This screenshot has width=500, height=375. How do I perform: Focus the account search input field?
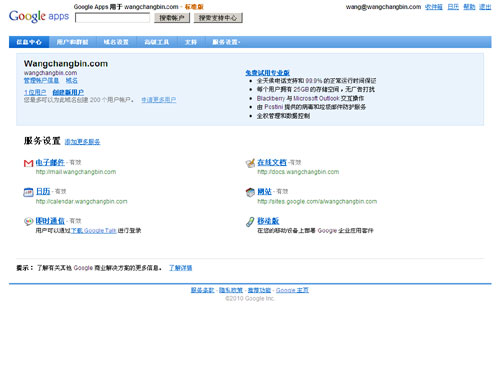(x=112, y=18)
